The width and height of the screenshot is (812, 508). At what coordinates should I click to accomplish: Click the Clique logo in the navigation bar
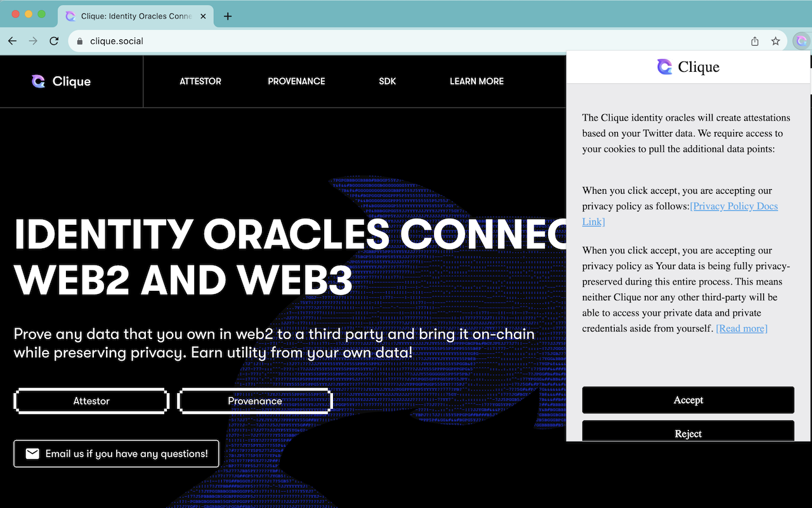pyautogui.click(x=62, y=81)
